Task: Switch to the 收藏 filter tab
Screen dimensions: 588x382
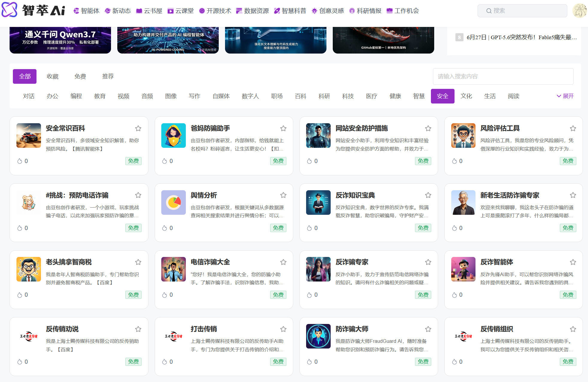Action: click(x=53, y=76)
